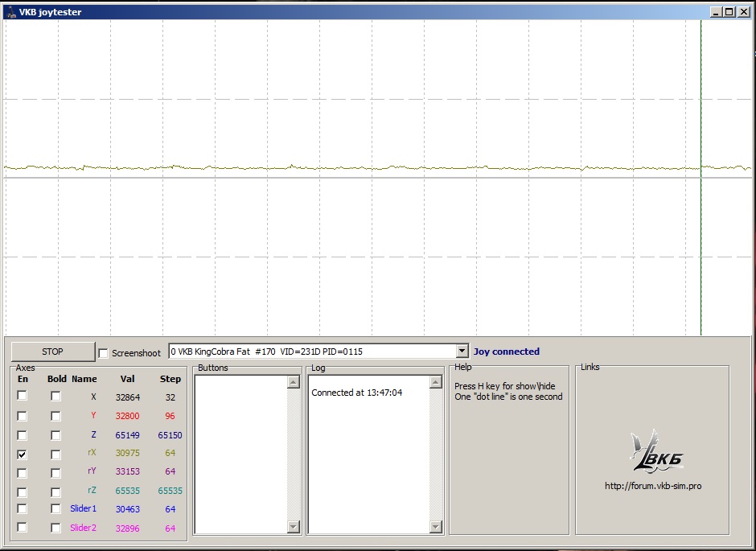756x551 pixels.
Task: Open the forum.vkb-sim.pro link
Action: click(x=652, y=487)
